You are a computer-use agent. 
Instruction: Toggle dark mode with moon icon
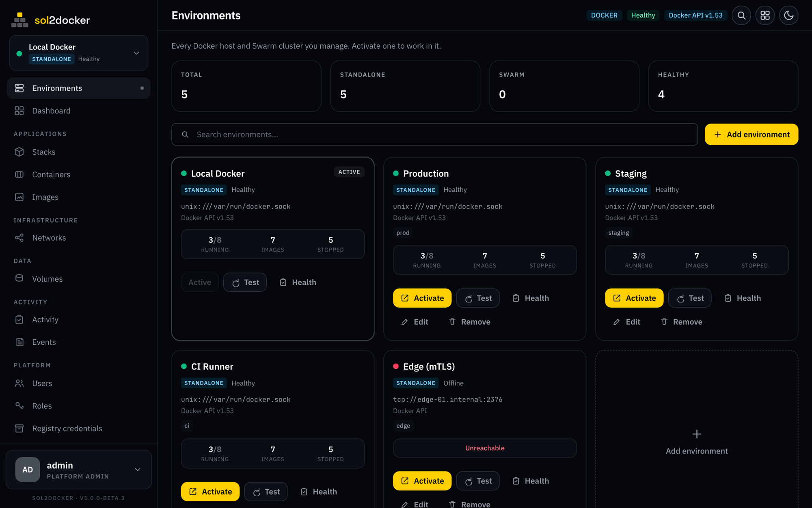click(x=788, y=15)
